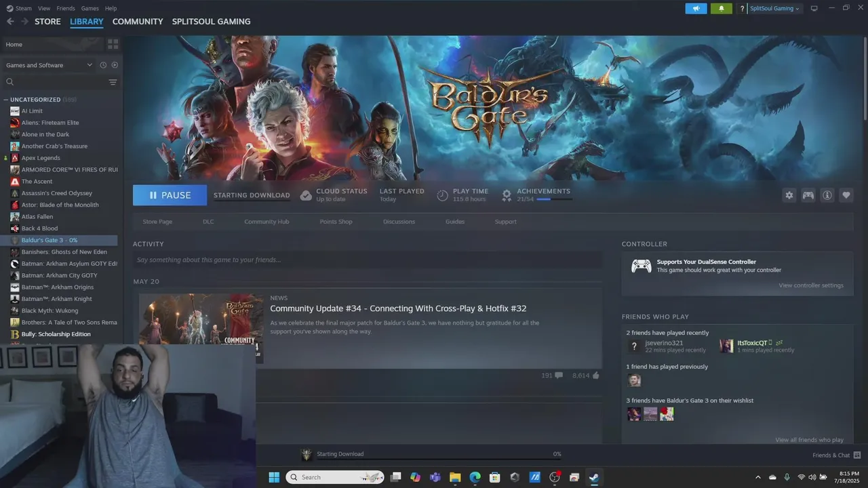Filter library to ready-to-play games
The width and height of the screenshot is (868, 488).
(x=115, y=65)
